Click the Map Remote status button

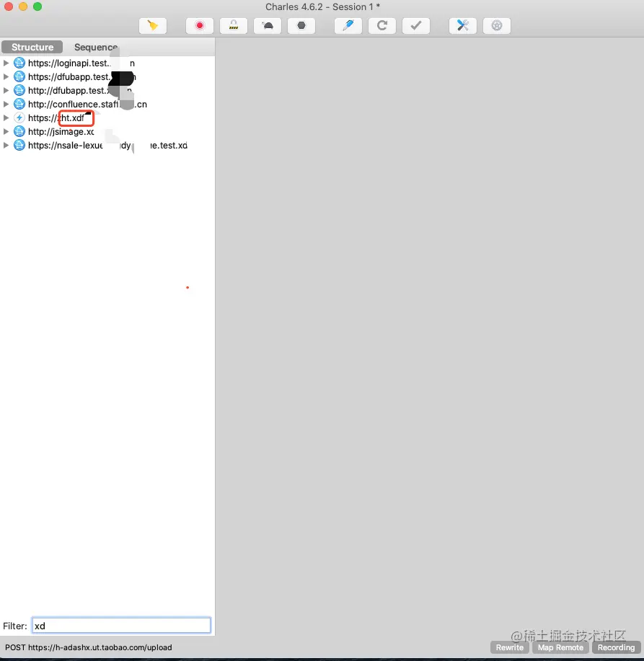(560, 647)
